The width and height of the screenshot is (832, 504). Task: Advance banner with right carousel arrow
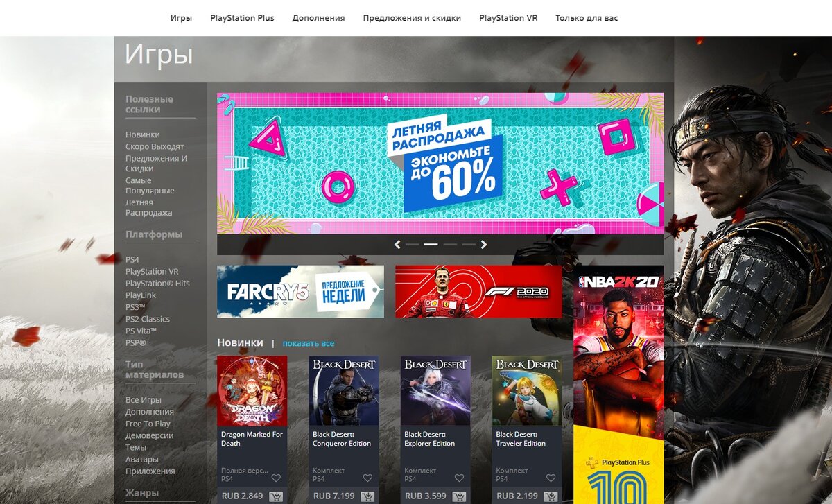pyautogui.click(x=484, y=245)
